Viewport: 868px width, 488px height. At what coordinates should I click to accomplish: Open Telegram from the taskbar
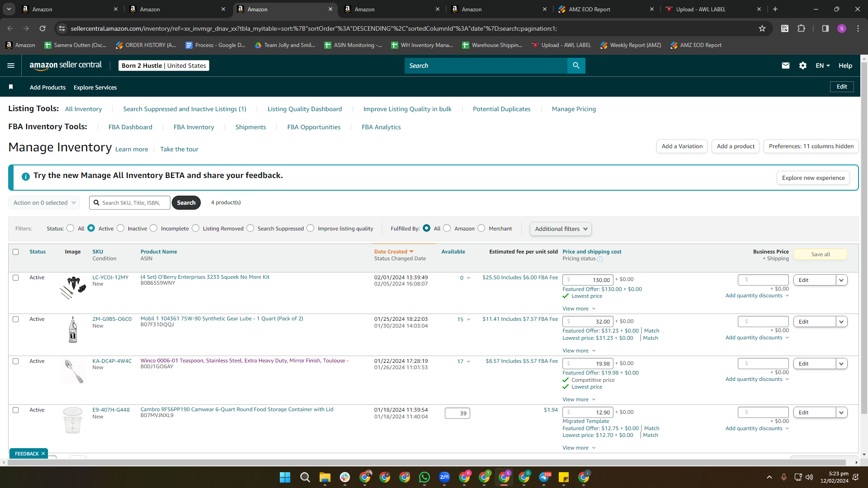(544, 477)
